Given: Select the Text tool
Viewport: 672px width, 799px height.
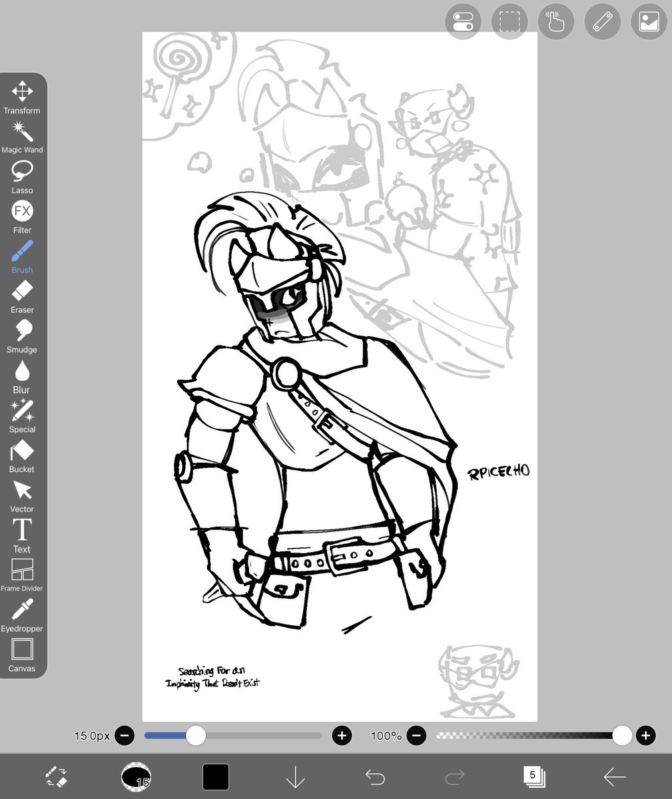Looking at the screenshot, I should [22, 537].
